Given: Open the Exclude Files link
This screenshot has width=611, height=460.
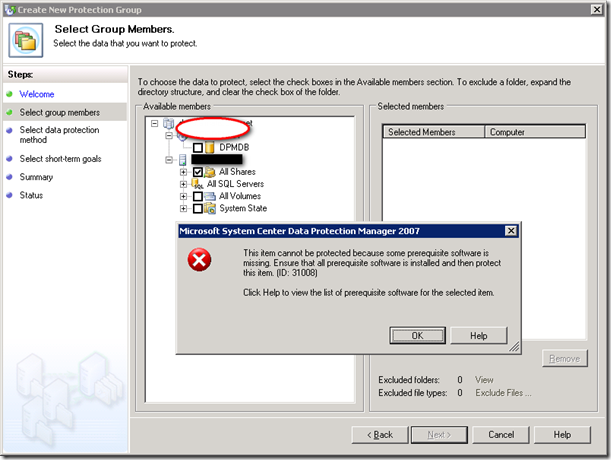Looking at the screenshot, I should pos(503,393).
